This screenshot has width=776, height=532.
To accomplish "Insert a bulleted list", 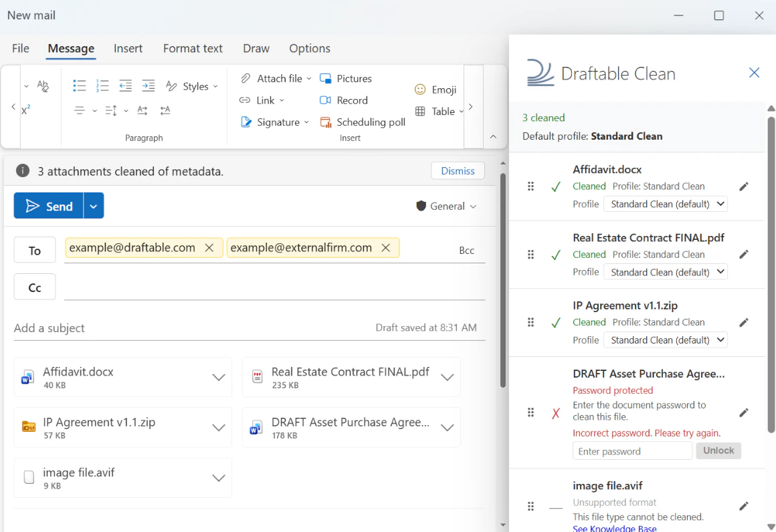I will click(x=79, y=86).
